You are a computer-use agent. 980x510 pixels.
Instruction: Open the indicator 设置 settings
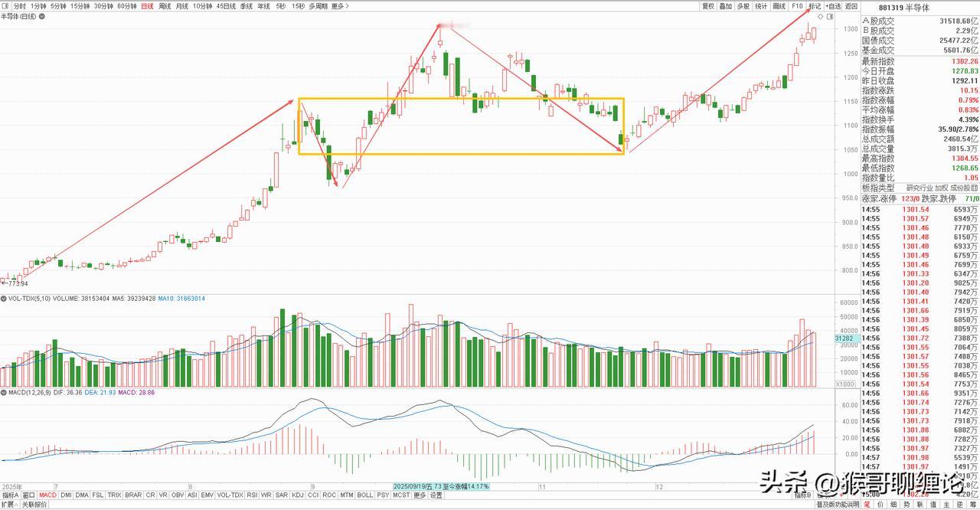436,495
